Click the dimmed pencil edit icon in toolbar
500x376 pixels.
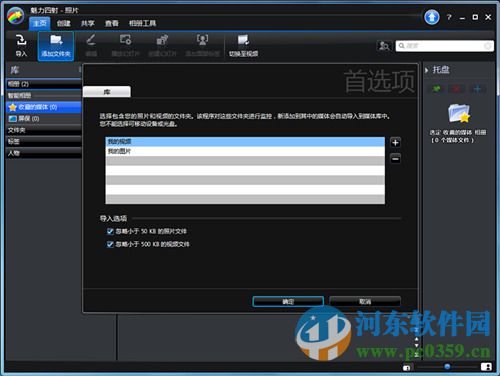(91, 40)
